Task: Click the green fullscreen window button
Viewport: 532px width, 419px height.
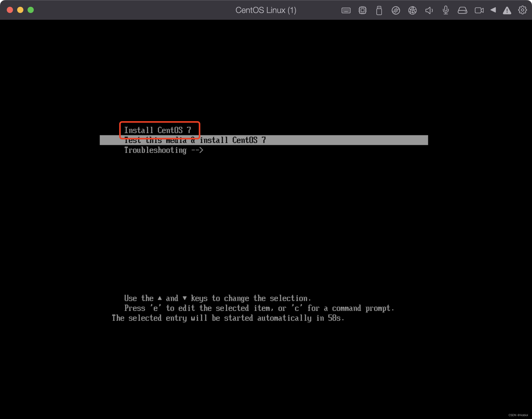Action: pos(31,10)
